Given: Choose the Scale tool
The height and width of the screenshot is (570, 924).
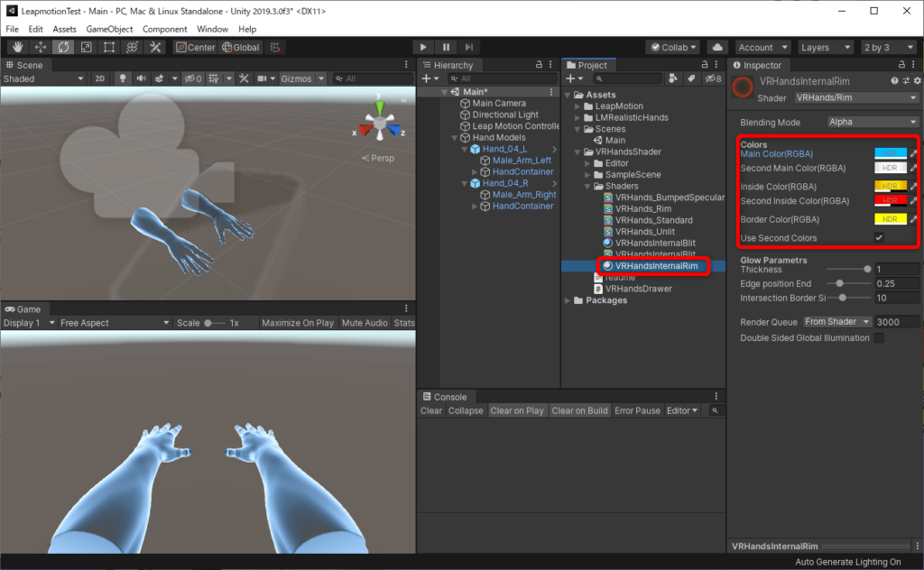Looking at the screenshot, I should click(x=87, y=47).
